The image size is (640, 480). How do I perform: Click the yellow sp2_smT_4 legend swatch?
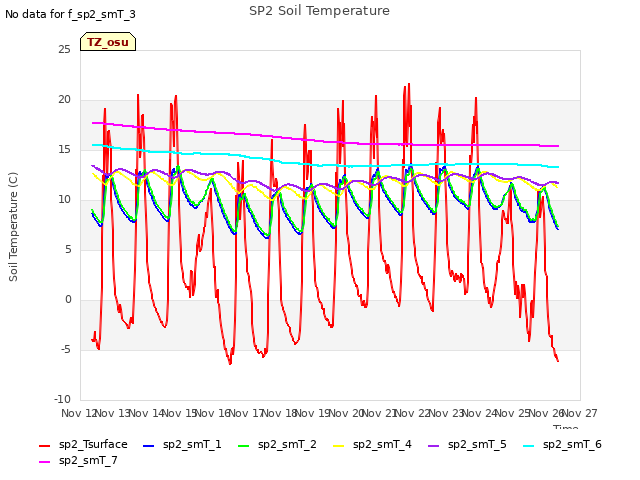click(x=338, y=446)
